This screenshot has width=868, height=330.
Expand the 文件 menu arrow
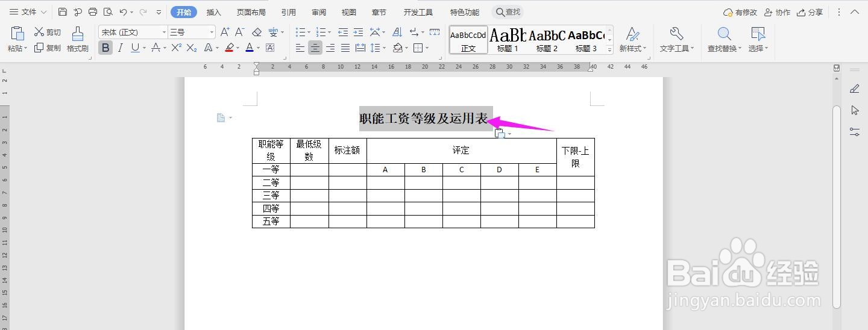click(43, 12)
